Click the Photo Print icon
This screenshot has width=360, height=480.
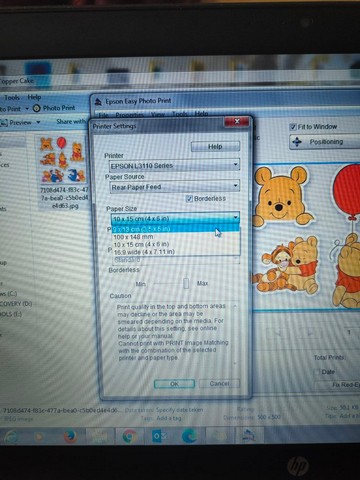point(37,108)
